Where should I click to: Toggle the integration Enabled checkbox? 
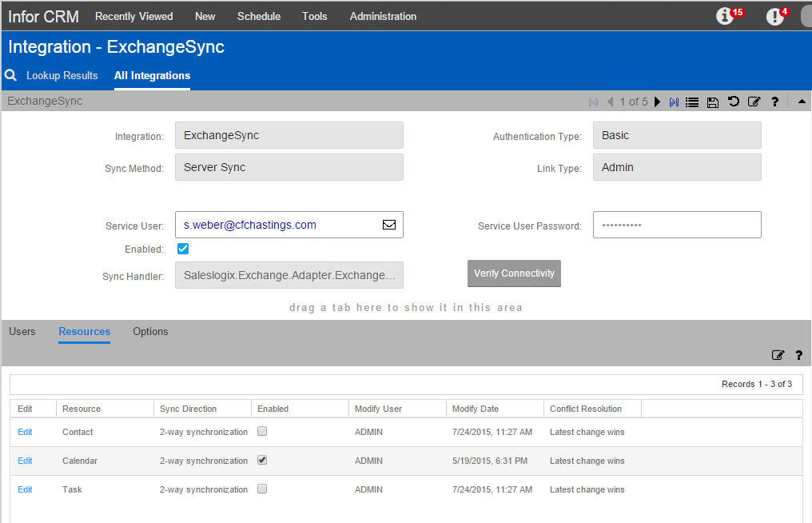[183, 249]
